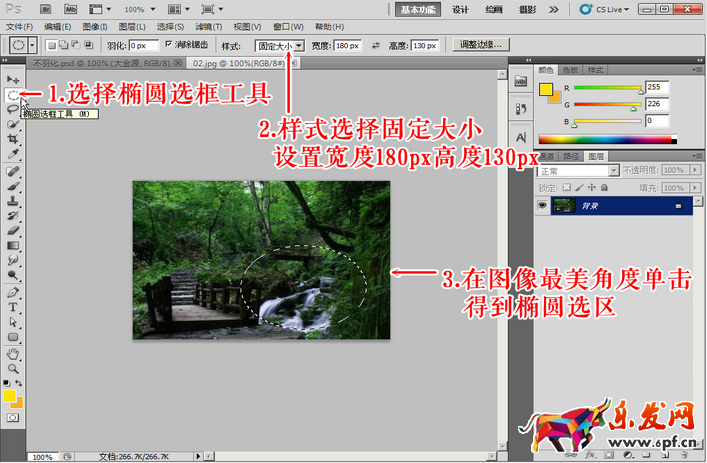Image resolution: width=707 pixels, height=463 pixels.
Task: Select the Path Selection tool
Action: click(13, 322)
